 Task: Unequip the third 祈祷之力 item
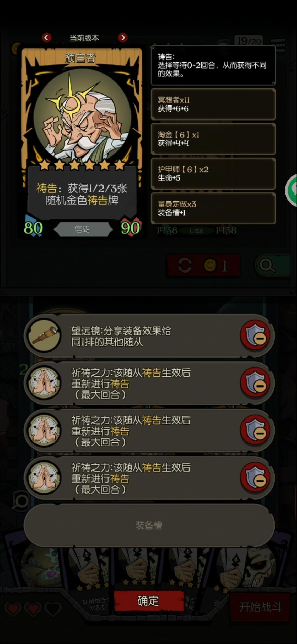[255, 477]
